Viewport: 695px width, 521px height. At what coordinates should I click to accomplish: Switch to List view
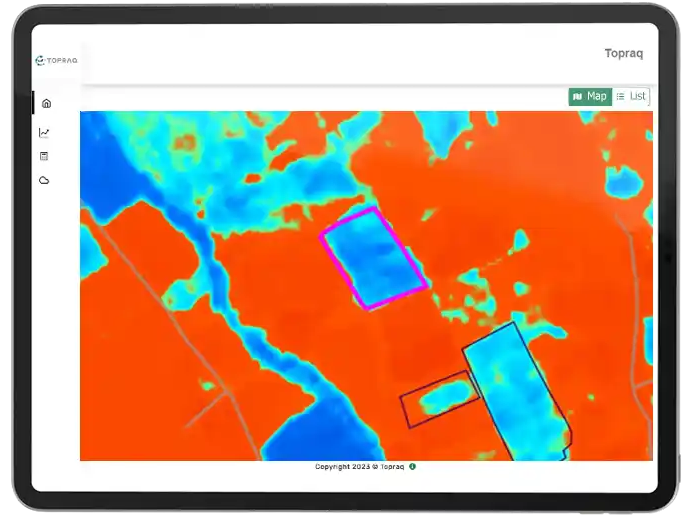631,96
